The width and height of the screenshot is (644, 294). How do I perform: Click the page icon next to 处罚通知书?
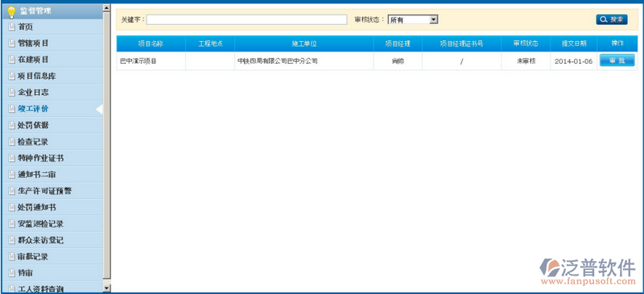11,208
